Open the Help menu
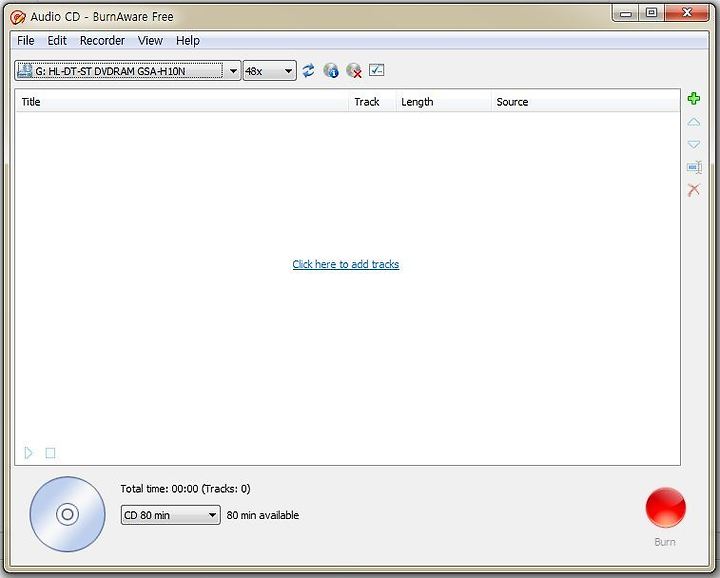This screenshot has width=720, height=578. click(188, 41)
